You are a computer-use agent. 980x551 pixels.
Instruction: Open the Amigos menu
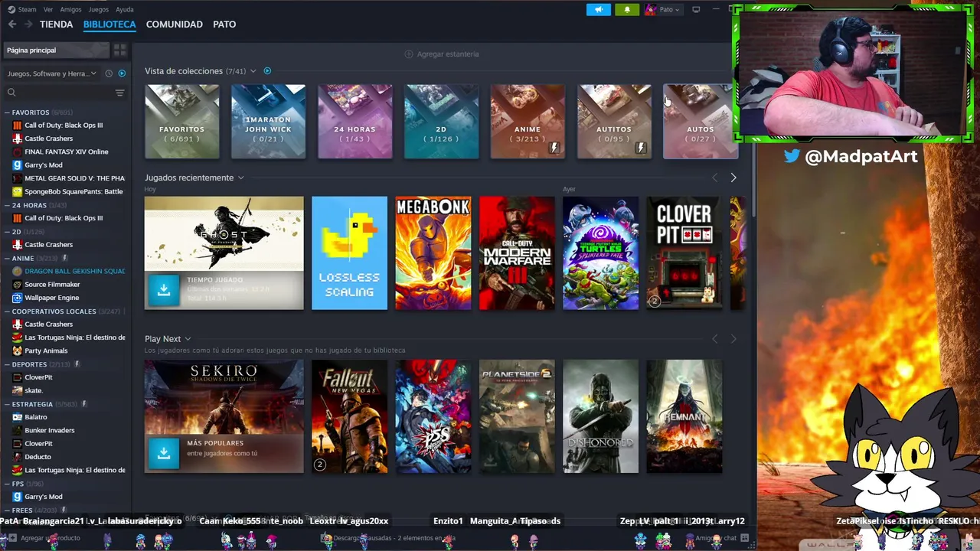pos(70,9)
